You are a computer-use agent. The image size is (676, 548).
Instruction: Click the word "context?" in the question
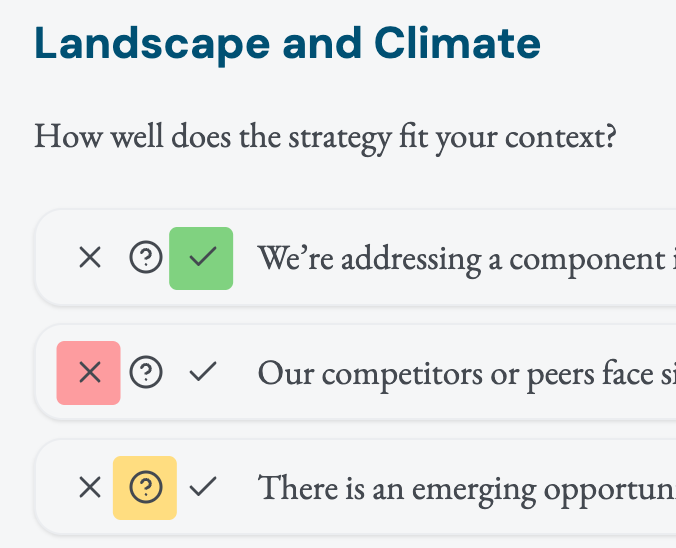tap(560, 135)
